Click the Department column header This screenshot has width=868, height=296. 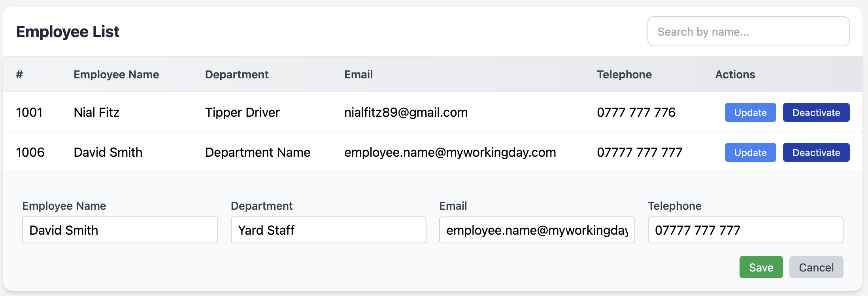tap(236, 74)
